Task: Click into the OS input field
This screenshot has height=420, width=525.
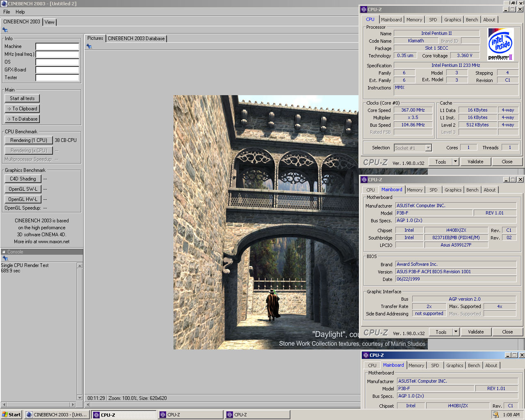Action: 57,62
